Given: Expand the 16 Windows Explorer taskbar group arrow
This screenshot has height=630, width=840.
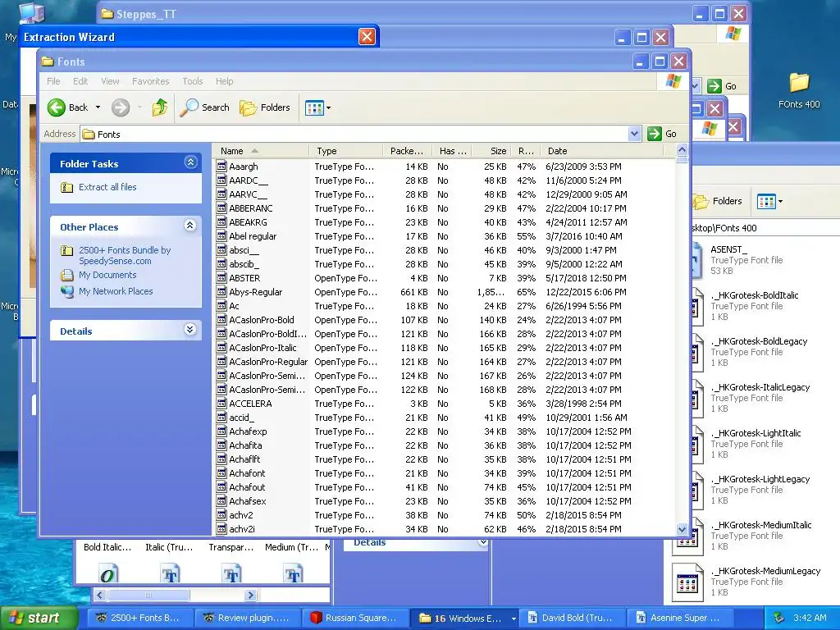Looking at the screenshot, I should (x=514, y=619).
